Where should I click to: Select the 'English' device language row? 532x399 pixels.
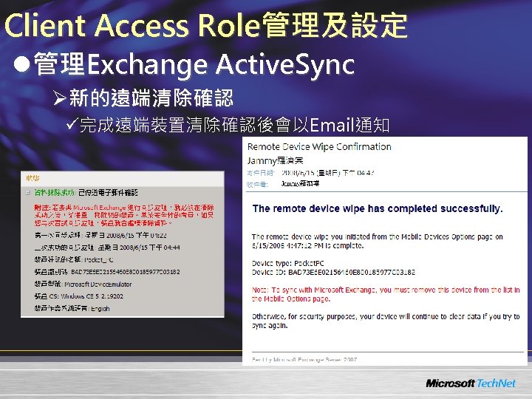pos(72,308)
